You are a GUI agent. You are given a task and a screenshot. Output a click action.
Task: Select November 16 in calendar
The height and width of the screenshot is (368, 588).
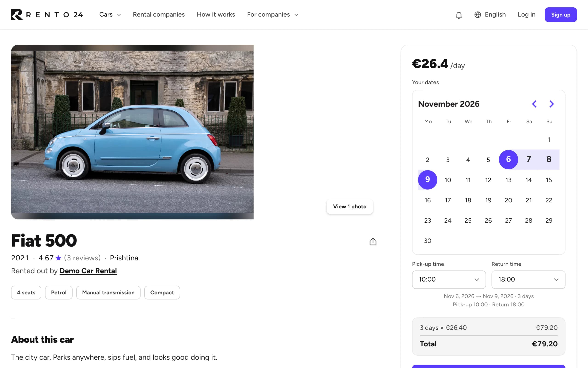pos(428,200)
